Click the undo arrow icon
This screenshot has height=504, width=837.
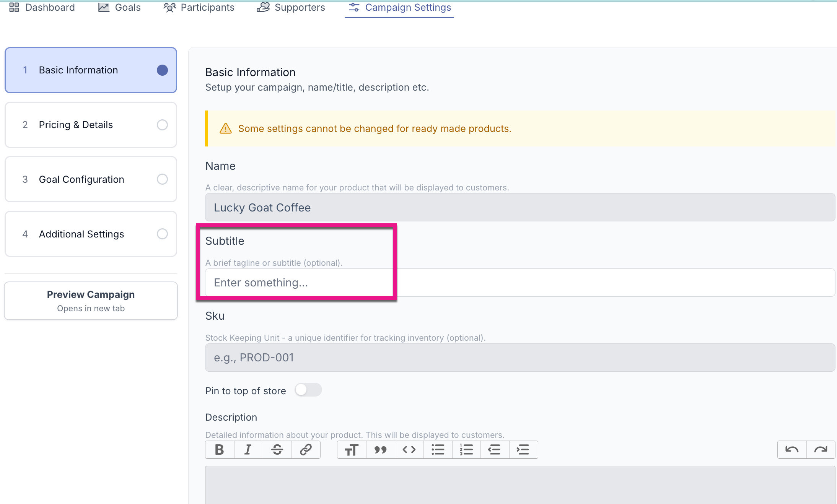click(x=792, y=450)
